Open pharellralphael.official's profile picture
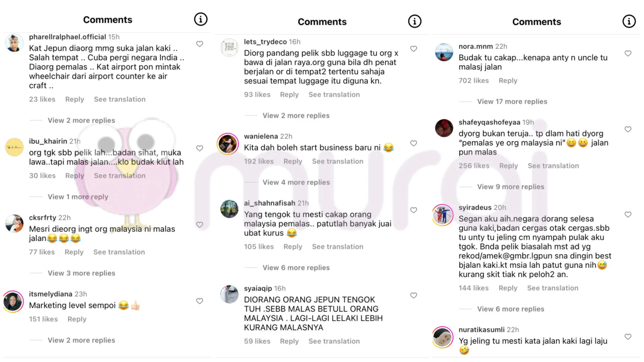This screenshot has height=362, width=644. coord(14,43)
